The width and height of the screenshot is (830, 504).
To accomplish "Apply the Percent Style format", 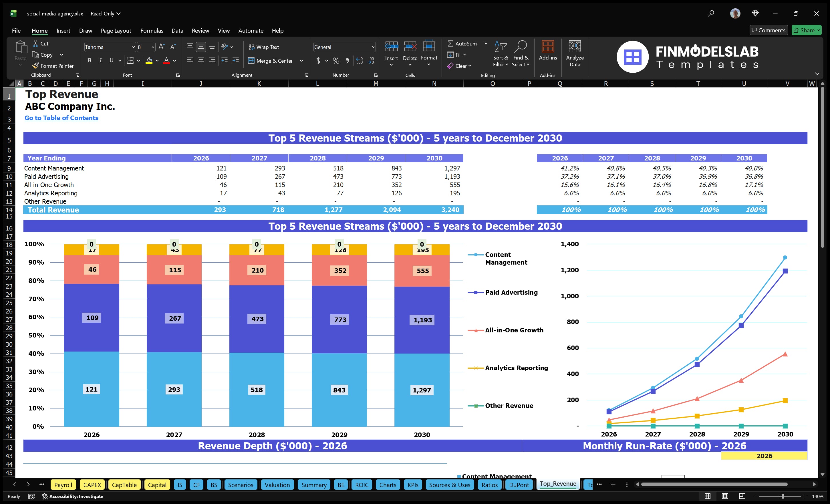I will click(336, 61).
